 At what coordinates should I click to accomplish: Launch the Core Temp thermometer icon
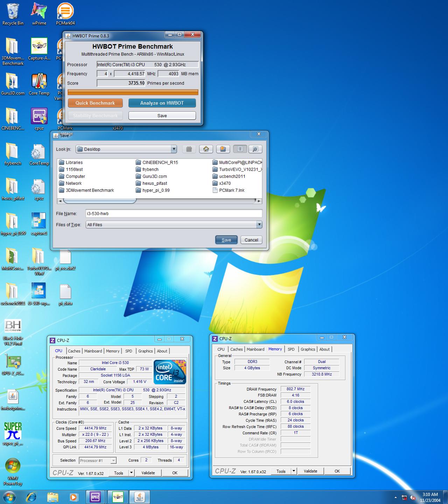39,84
